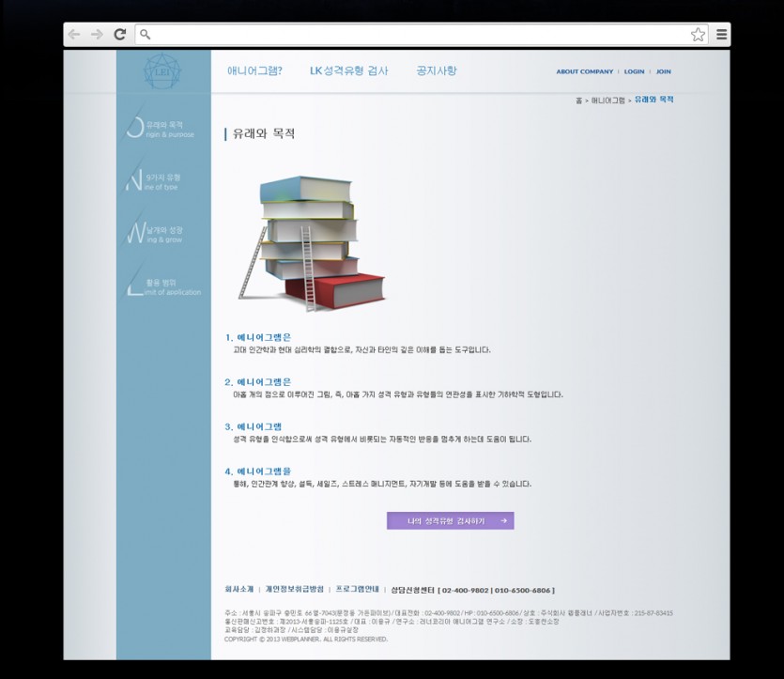
Task: Bookmark page with the star icon
Action: click(x=698, y=35)
